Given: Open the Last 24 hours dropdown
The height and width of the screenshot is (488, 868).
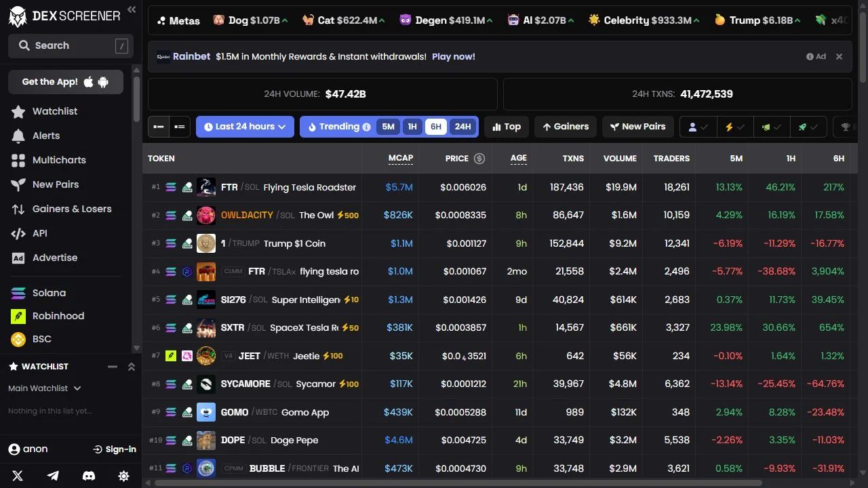Looking at the screenshot, I should (245, 127).
